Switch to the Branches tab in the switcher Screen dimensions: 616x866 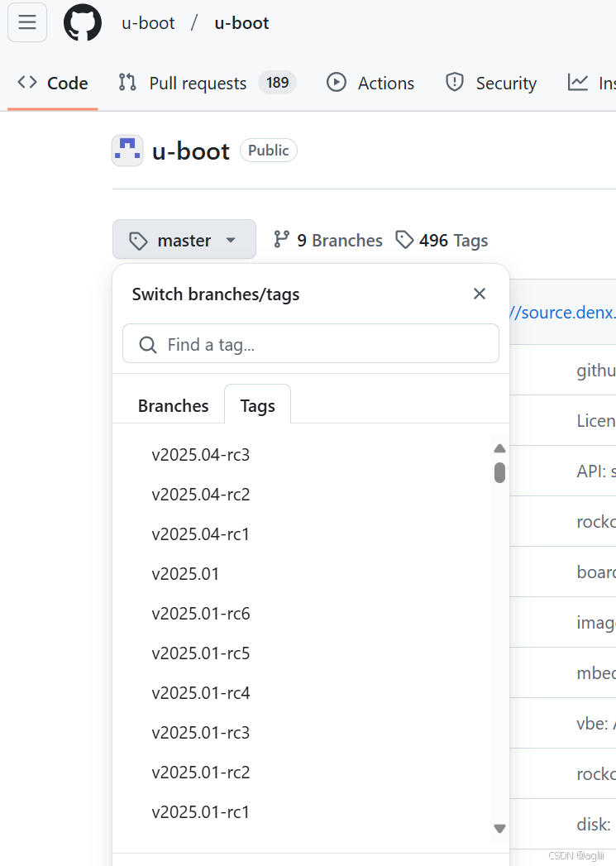[x=173, y=405]
